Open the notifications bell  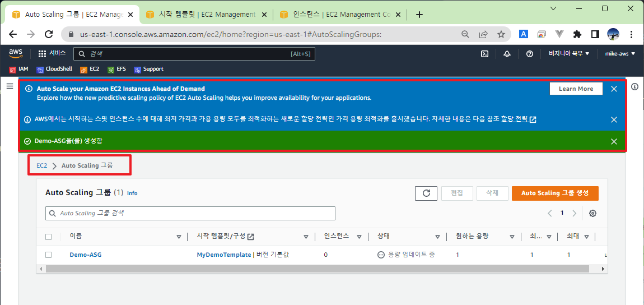pos(507,54)
